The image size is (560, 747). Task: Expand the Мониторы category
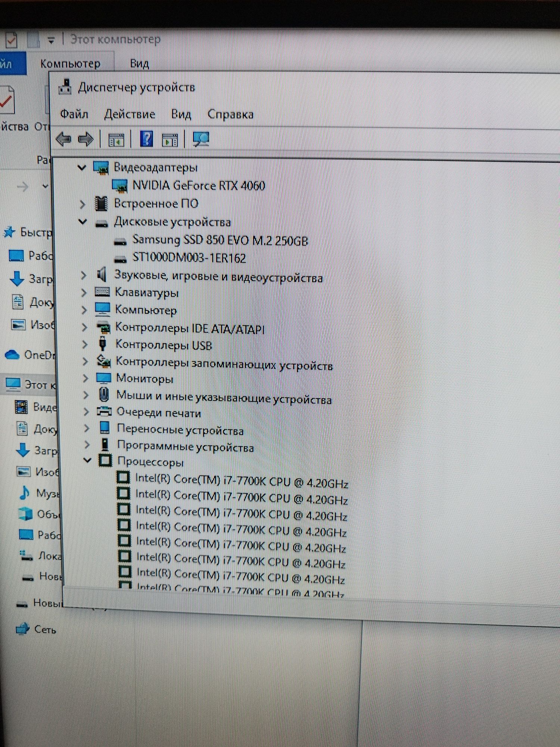85,378
